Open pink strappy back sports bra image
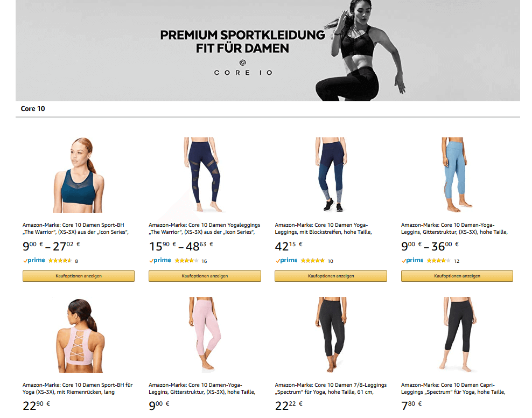 coord(79,335)
